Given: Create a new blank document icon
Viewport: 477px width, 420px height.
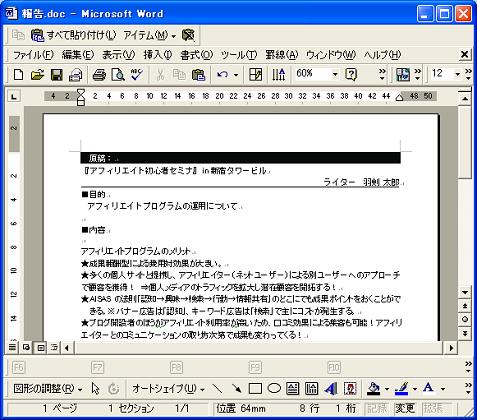Looking at the screenshot, I should pos(18,74).
